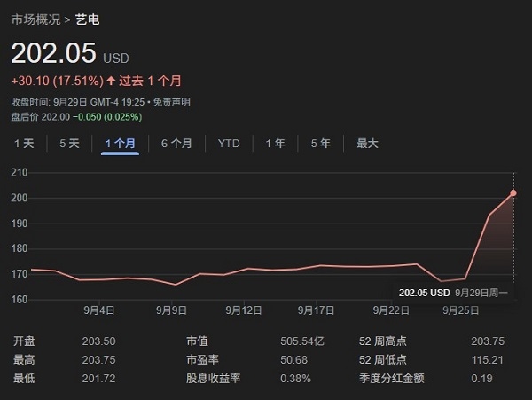Select the 最大 range tab
Screen dimensions: 532x400
(367, 143)
